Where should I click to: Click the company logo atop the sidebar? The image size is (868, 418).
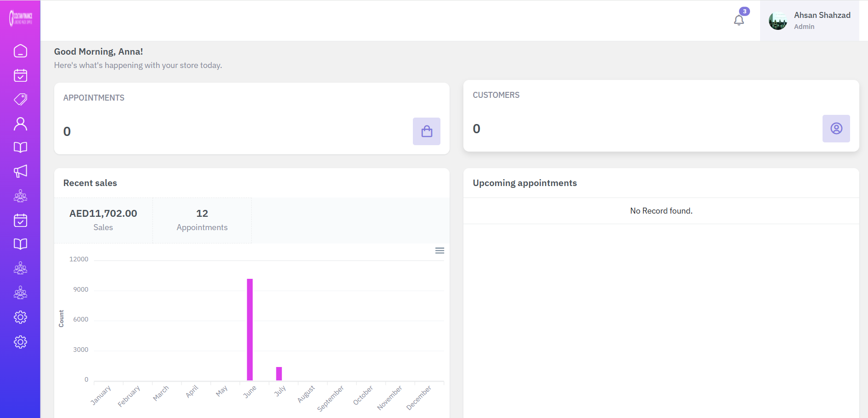point(20,18)
